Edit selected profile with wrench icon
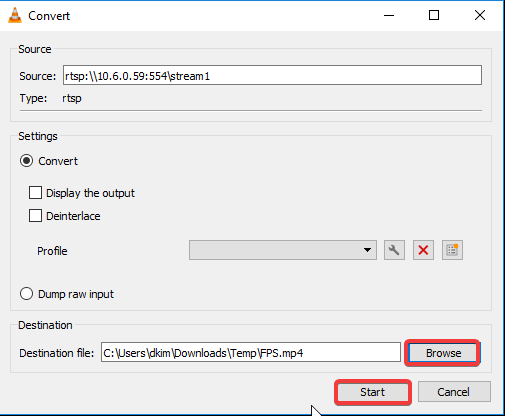This screenshot has height=416, width=505. coord(394,250)
